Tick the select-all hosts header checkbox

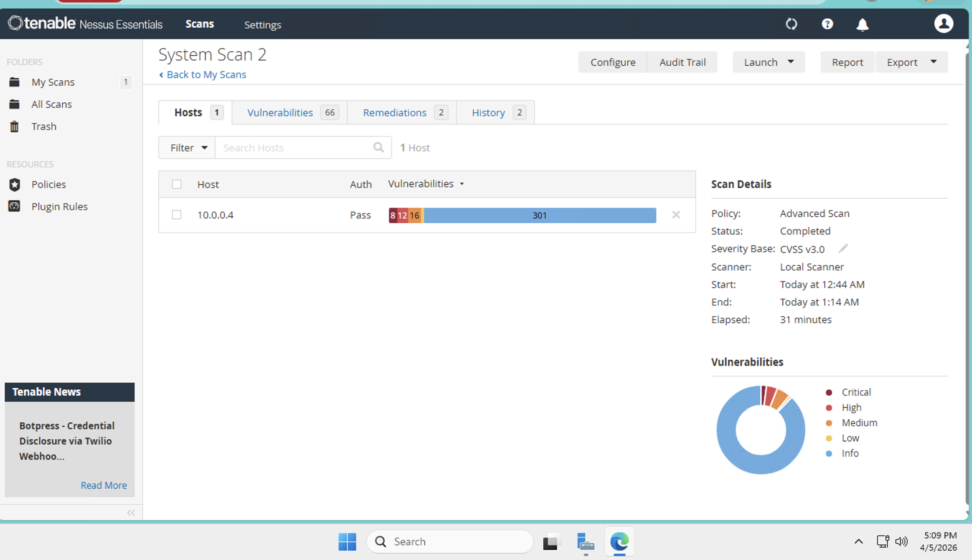tap(177, 184)
